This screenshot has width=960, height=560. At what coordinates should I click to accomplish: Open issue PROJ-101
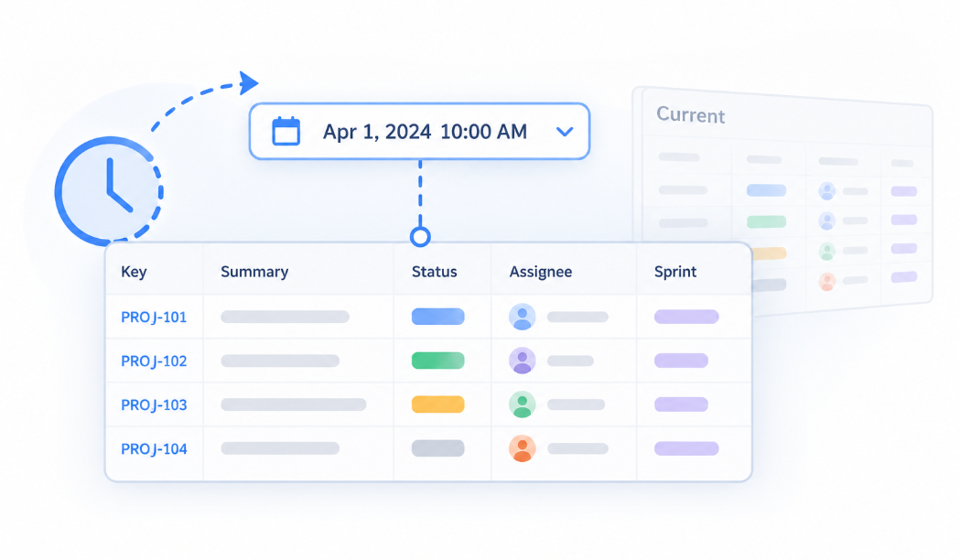coord(154,317)
